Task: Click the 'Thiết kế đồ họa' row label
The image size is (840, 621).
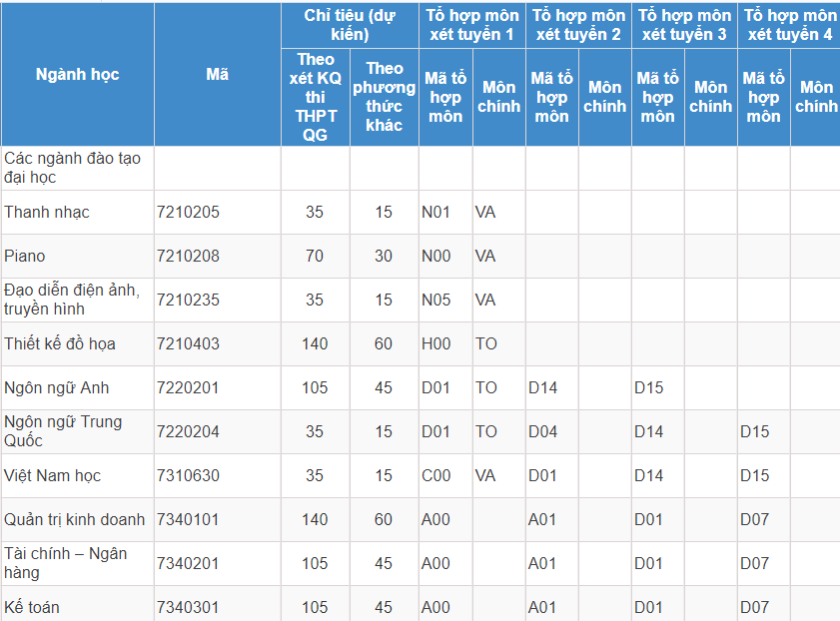Action: click(x=60, y=343)
